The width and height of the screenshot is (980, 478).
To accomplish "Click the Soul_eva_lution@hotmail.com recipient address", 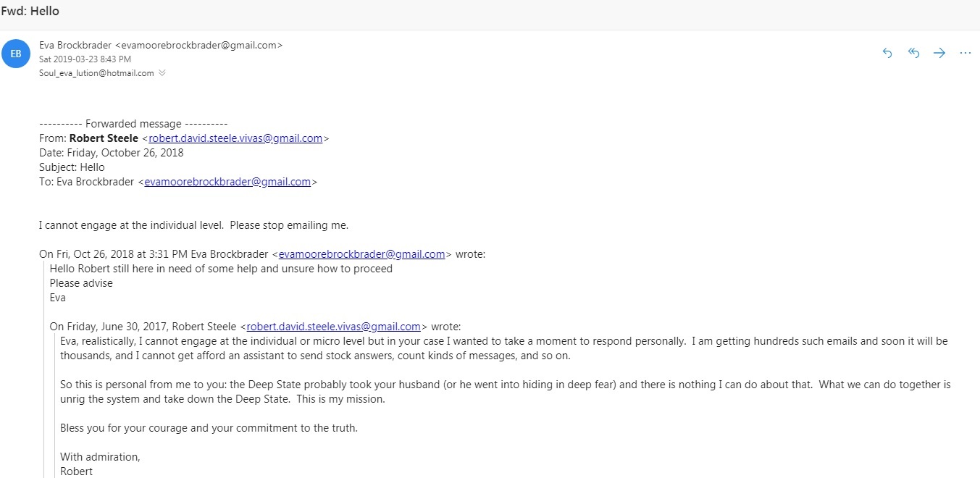I will click(x=96, y=73).
